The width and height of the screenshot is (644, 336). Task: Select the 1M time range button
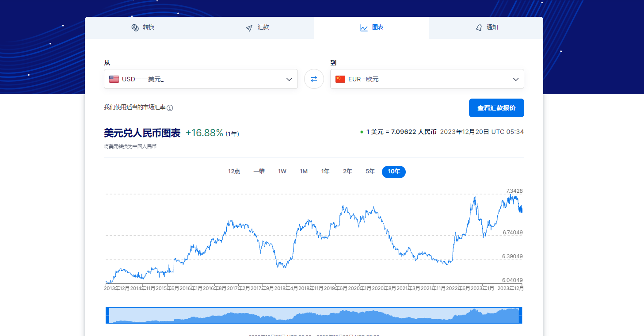[304, 172]
